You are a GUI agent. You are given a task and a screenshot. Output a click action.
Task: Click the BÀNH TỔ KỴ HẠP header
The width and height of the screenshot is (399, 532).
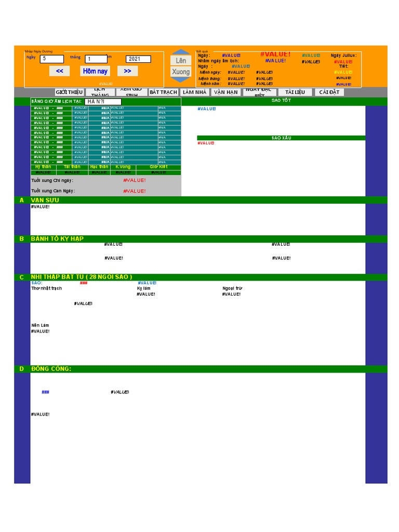(x=57, y=239)
